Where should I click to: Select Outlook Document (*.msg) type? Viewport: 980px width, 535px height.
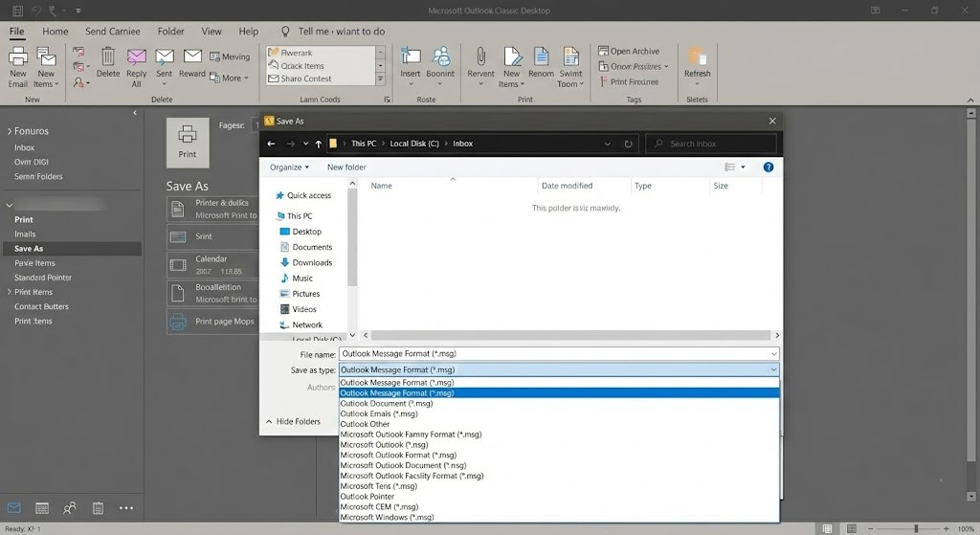coord(559,404)
